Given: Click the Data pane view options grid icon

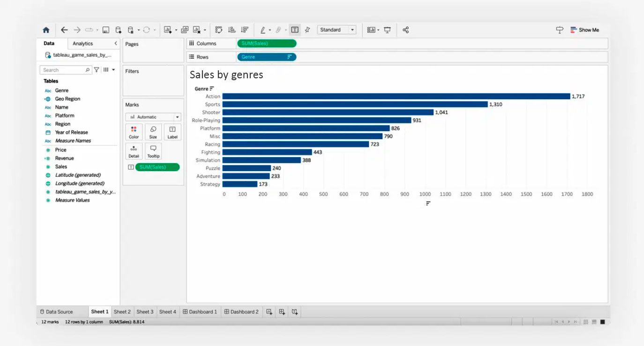Looking at the screenshot, I should click(x=106, y=70).
